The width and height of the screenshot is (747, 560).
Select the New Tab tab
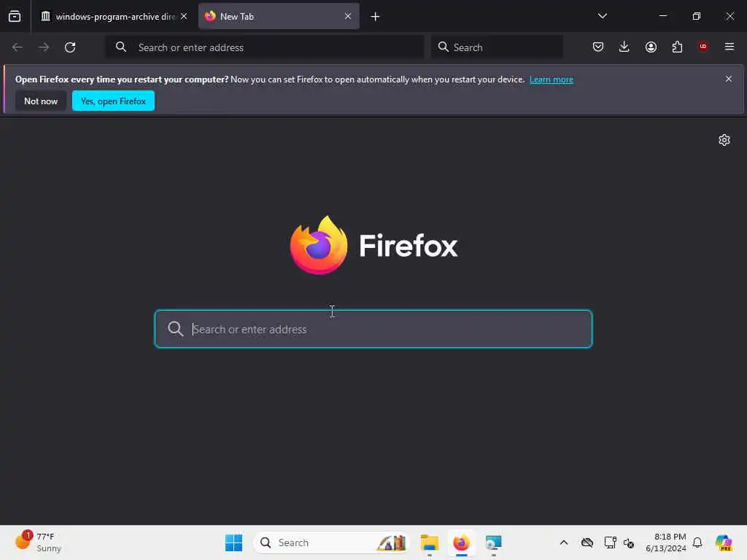pyautogui.click(x=279, y=16)
